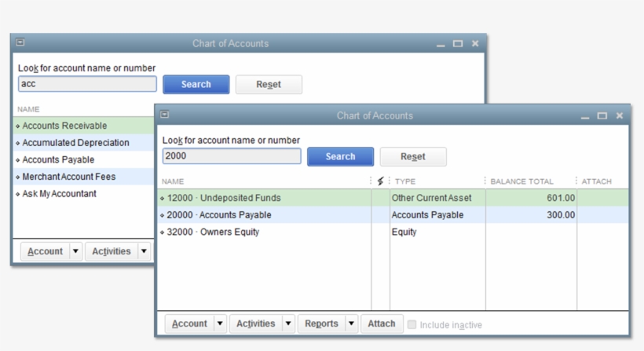Open system menu icon of front Chart of Accounts window

click(x=165, y=115)
